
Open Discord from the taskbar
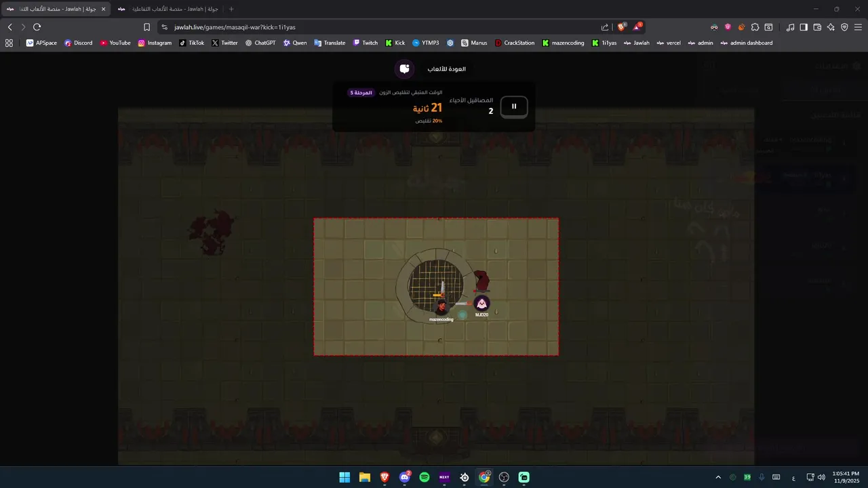pyautogui.click(x=405, y=477)
